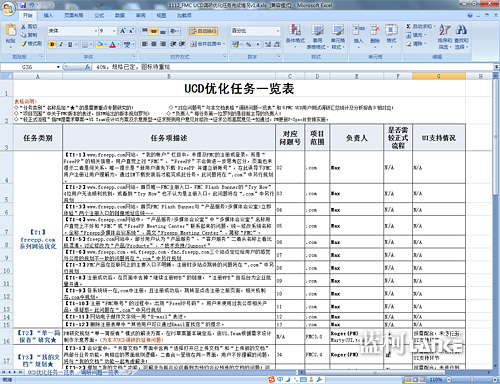Click the Merge and Center button
The height and width of the screenshot is (384, 500).
coord(207,44)
